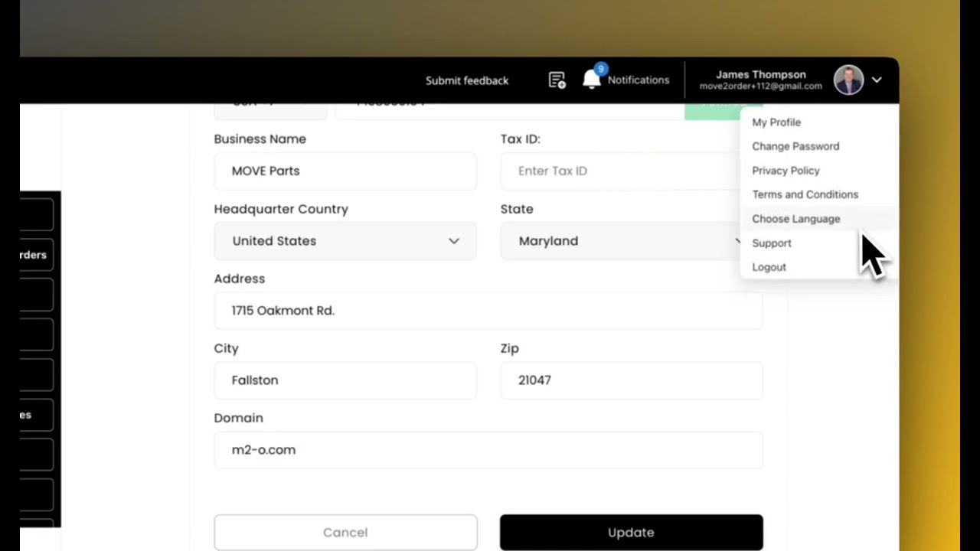The height and width of the screenshot is (551, 980).
Task: Open Headquarter Country dropdown
Action: [345, 241]
